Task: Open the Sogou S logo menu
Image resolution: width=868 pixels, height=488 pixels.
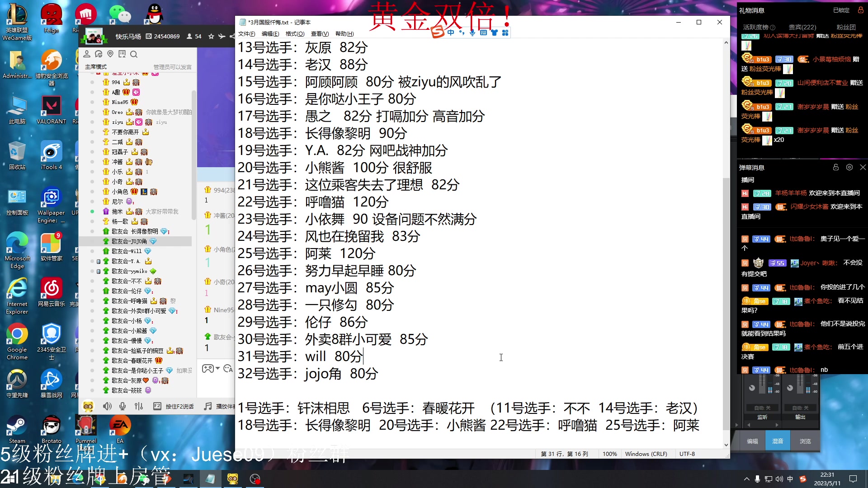Action: pos(437,33)
